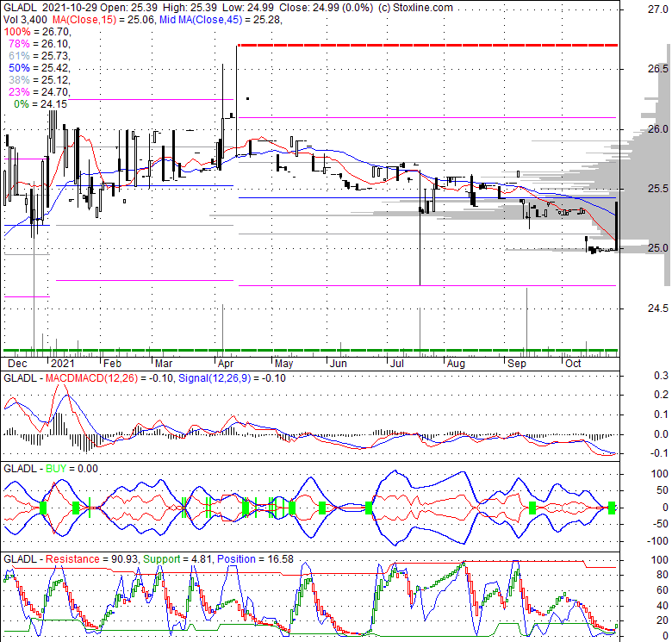
Task: Click the '100% = 26.70' Fibonacci level
Action: 37,32
